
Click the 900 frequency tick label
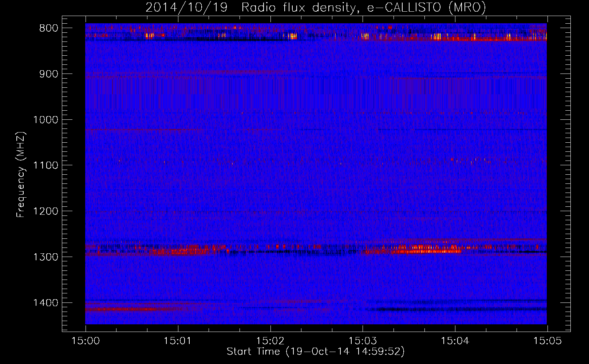pyautogui.click(x=49, y=74)
